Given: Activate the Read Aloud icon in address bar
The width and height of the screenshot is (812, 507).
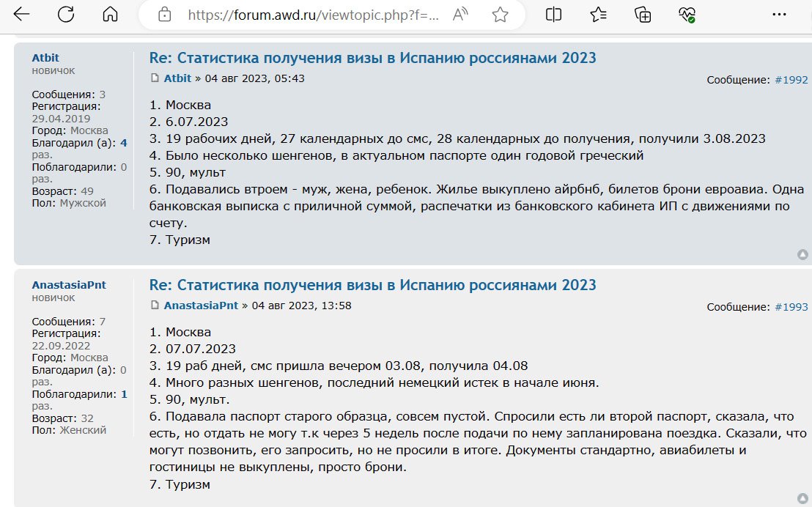Looking at the screenshot, I should pos(459,15).
